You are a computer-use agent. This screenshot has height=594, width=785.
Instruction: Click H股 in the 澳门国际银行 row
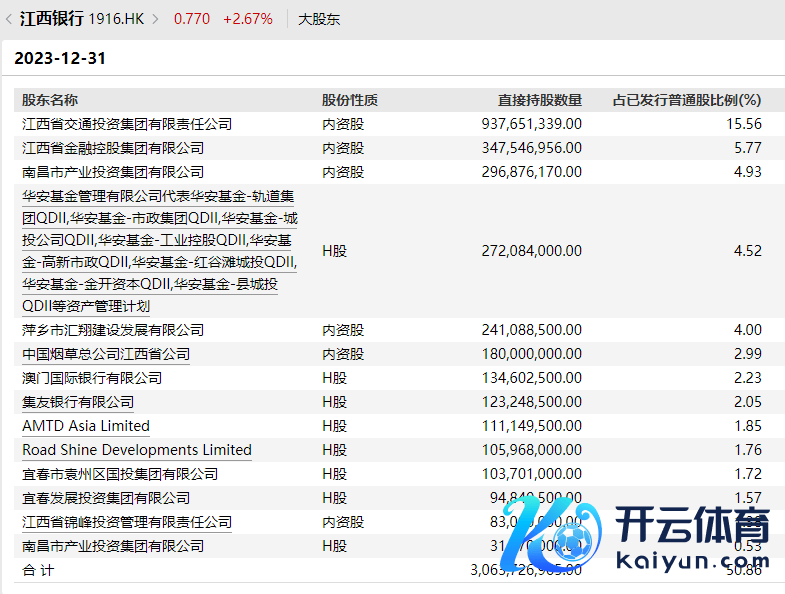[334, 378]
